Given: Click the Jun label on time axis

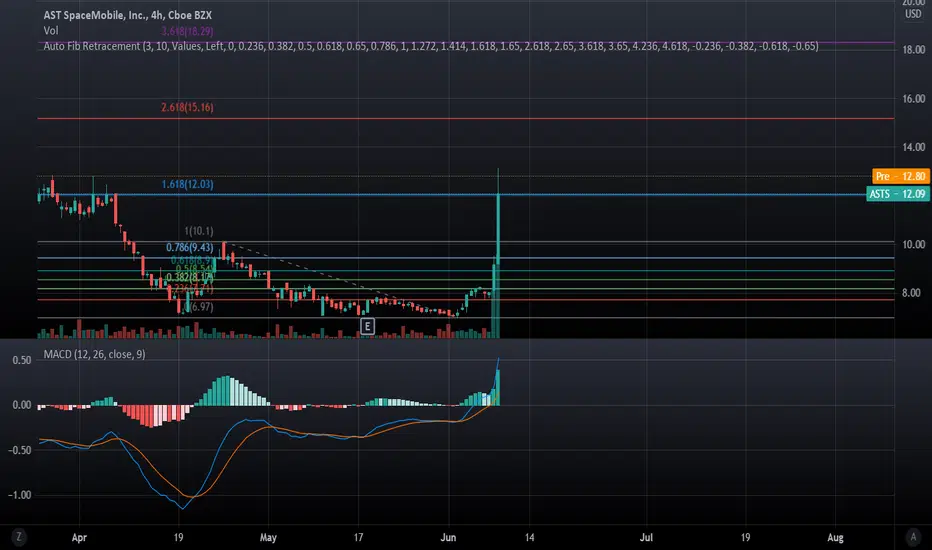Looking at the screenshot, I should [448, 538].
